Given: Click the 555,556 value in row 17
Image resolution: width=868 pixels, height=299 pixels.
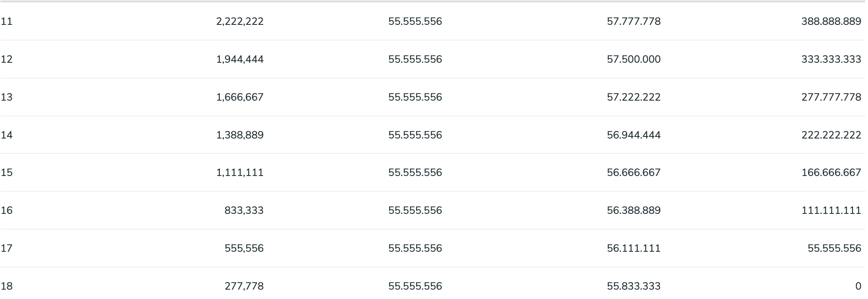Looking at the screenshot, I should (244, 248).
